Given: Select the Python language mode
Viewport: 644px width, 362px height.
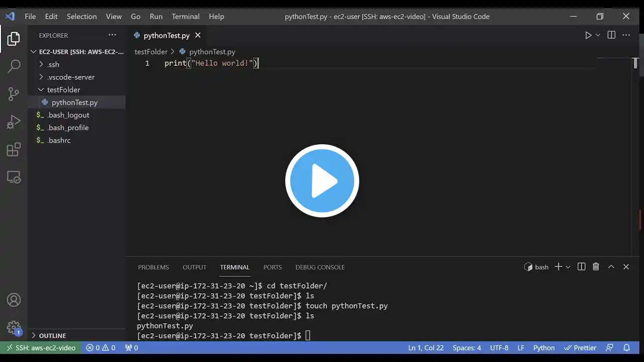Looking at the screenshot, I should 544,347.
